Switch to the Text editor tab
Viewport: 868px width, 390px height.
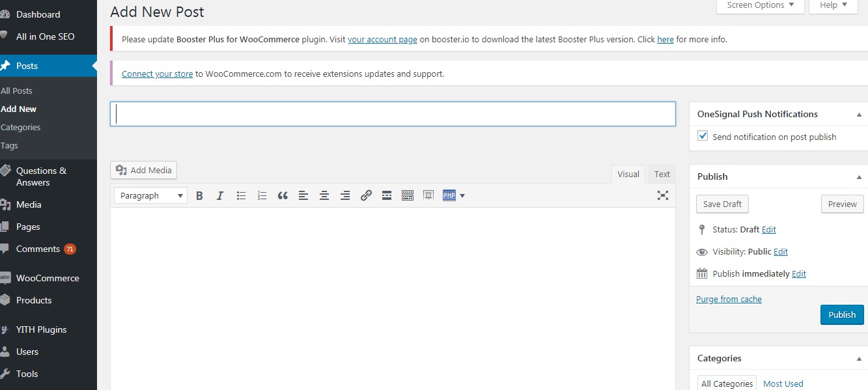click(662, 174)
